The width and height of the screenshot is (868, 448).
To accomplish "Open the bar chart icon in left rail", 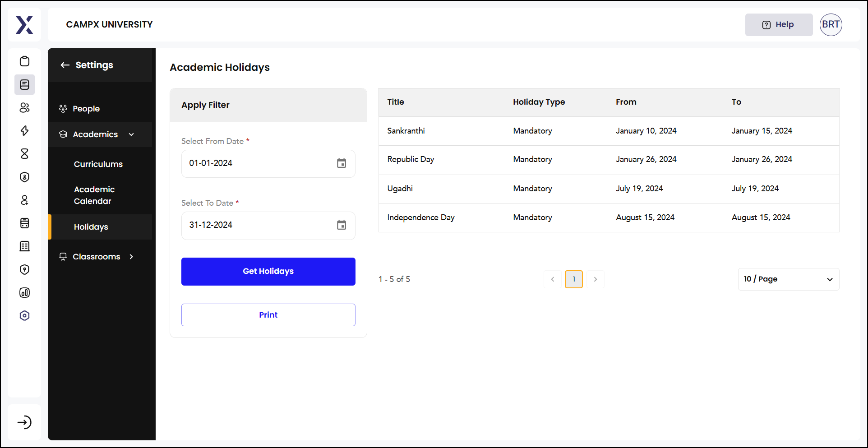I will (x=25, y=293).
